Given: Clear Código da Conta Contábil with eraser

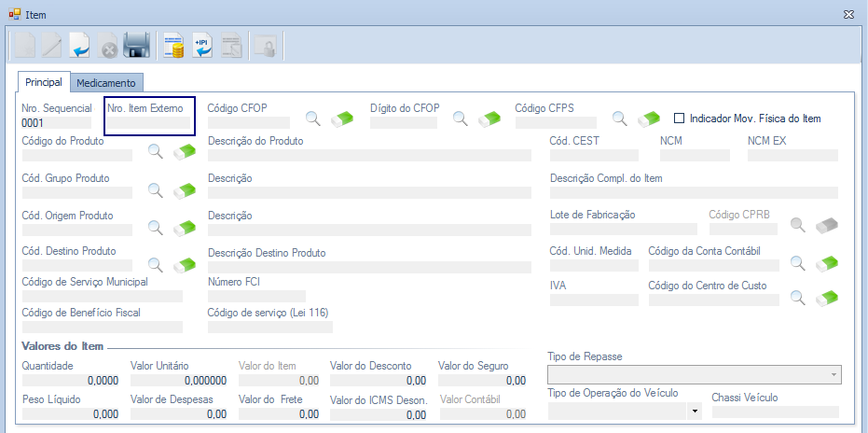Looking at the screenshot, I should pos(826,263).
